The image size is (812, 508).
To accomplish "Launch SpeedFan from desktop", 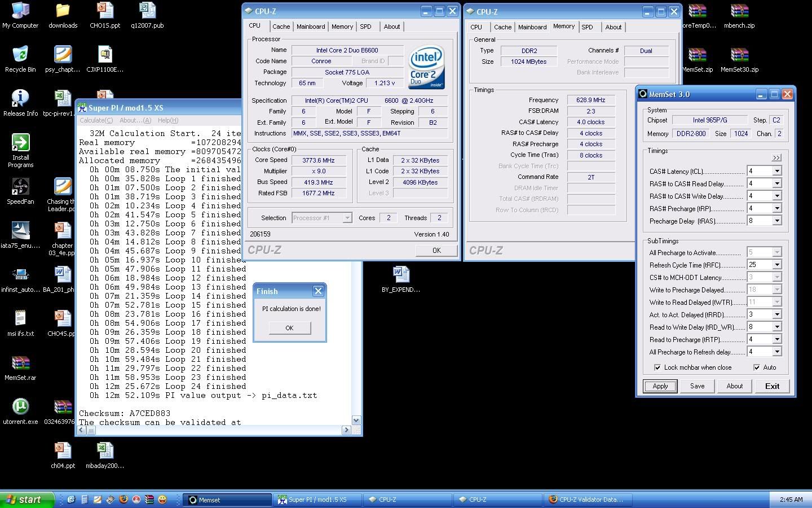I will 20,192.
